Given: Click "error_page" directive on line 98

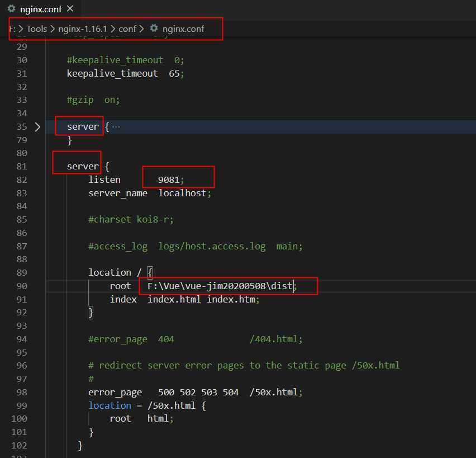Looking at the screenshot, I should point(115,393).
